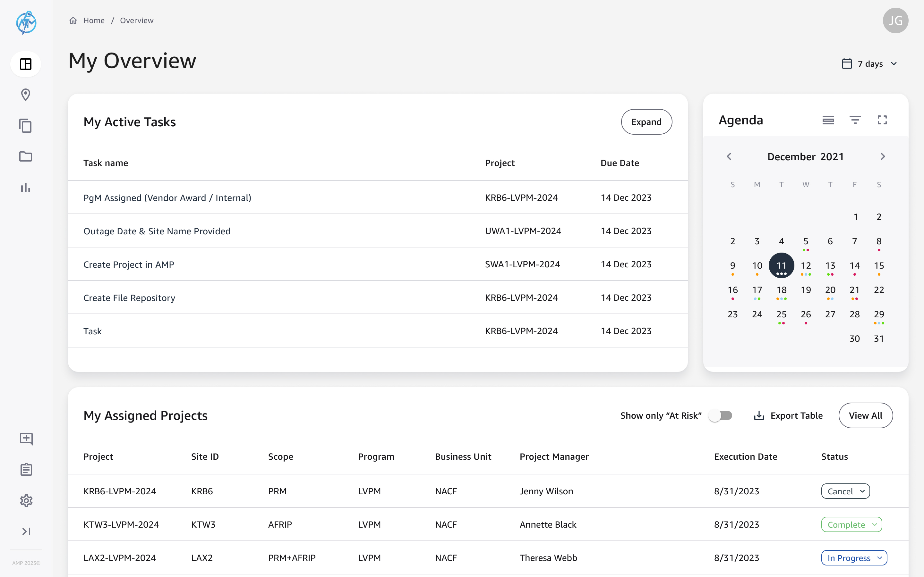Viewport: 924px width, 577px height.
Task: Switch Agenda to list view icon
Action: (828, 120)
